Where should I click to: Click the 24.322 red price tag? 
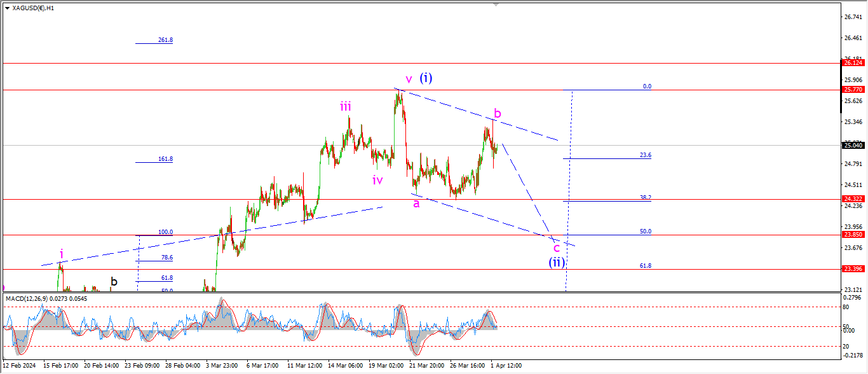pos(852,200)
